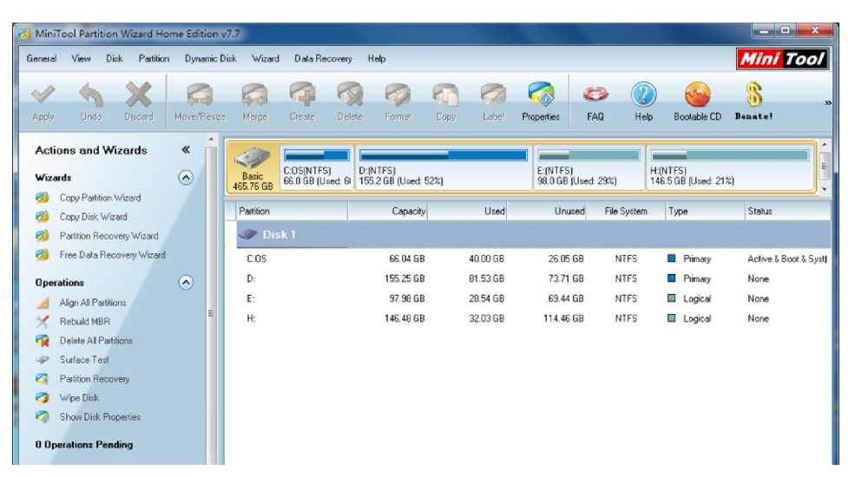Sort by the Used column header

467,211
